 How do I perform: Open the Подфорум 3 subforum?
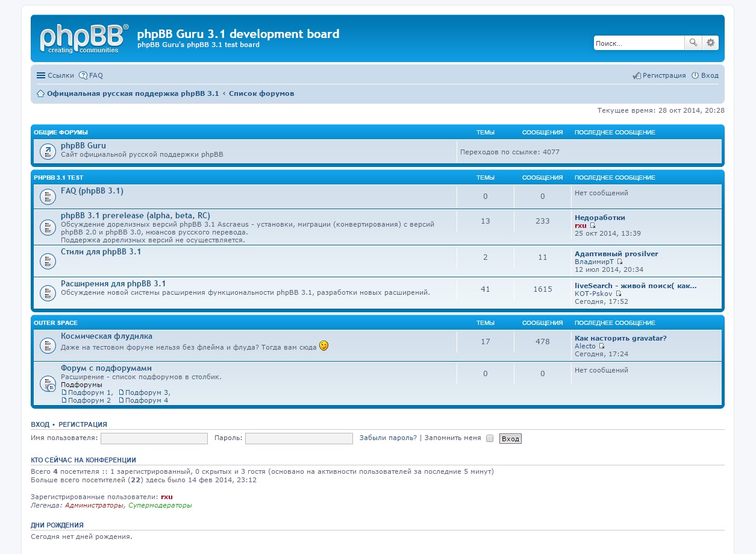[x=145, y=392]
